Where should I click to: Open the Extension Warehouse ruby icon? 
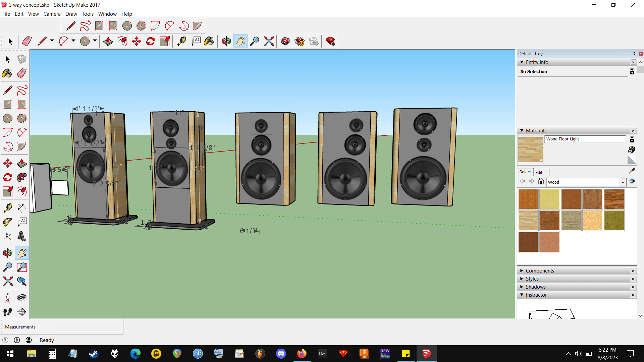coord(330,41)
